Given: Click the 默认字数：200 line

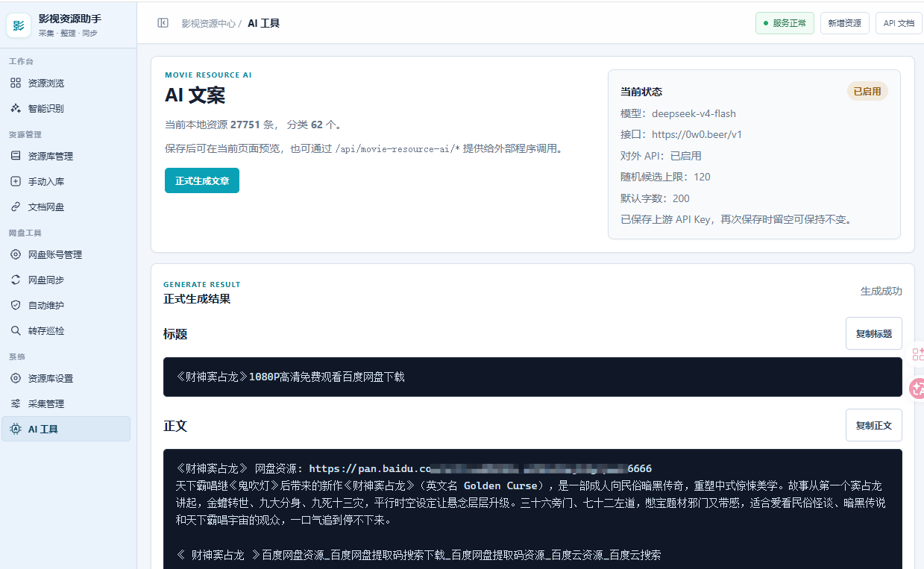Looking at the screenshot, I should point(655,198).
